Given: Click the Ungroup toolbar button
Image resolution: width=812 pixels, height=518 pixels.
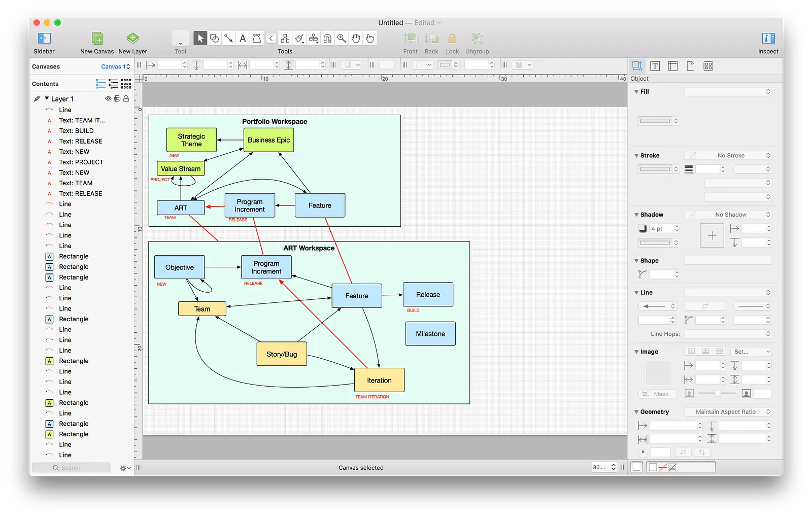Looking at the screenshot, I should (477, 43).
